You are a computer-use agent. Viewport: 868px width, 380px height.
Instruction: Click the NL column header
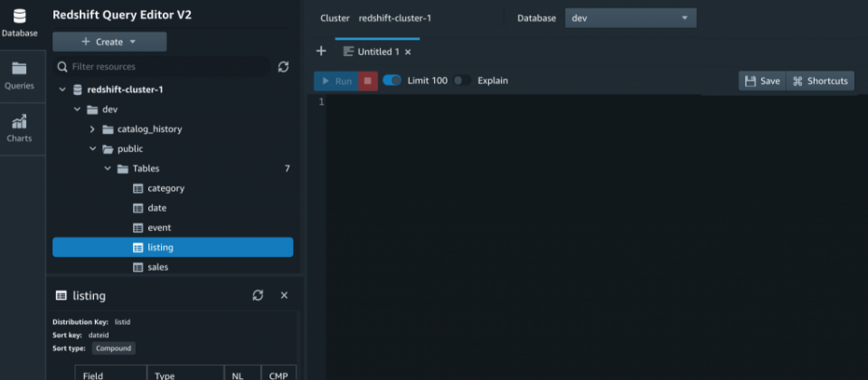coord(242,373)
